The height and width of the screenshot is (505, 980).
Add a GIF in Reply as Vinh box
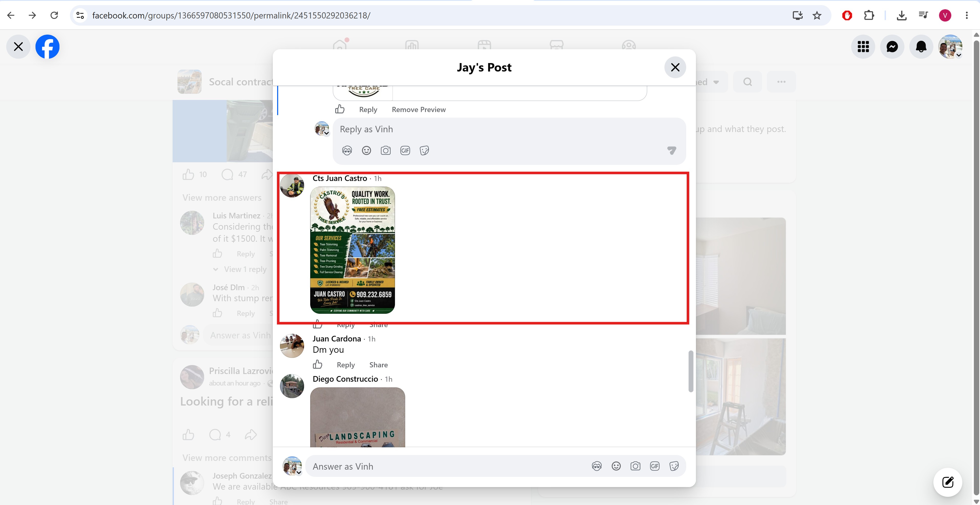[405, 150]
